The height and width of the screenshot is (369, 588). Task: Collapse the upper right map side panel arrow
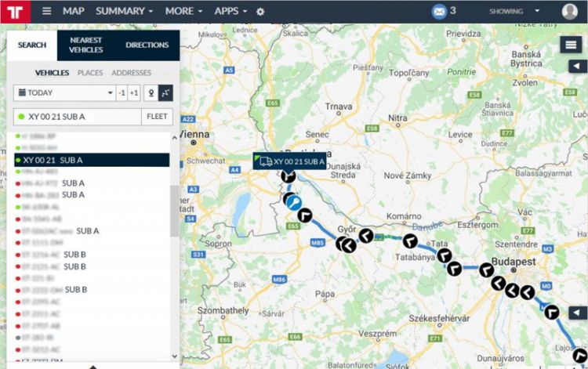[x=578, y=67]
